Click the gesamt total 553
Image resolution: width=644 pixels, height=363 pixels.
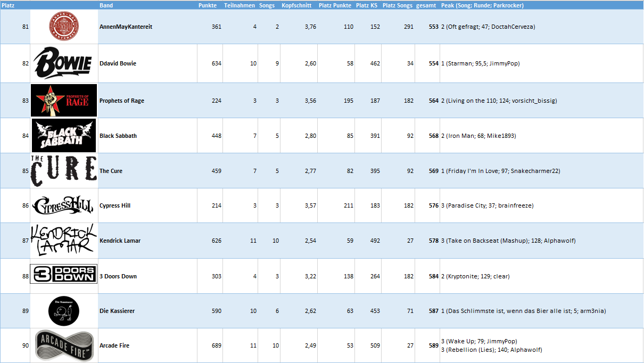(433, 27)
